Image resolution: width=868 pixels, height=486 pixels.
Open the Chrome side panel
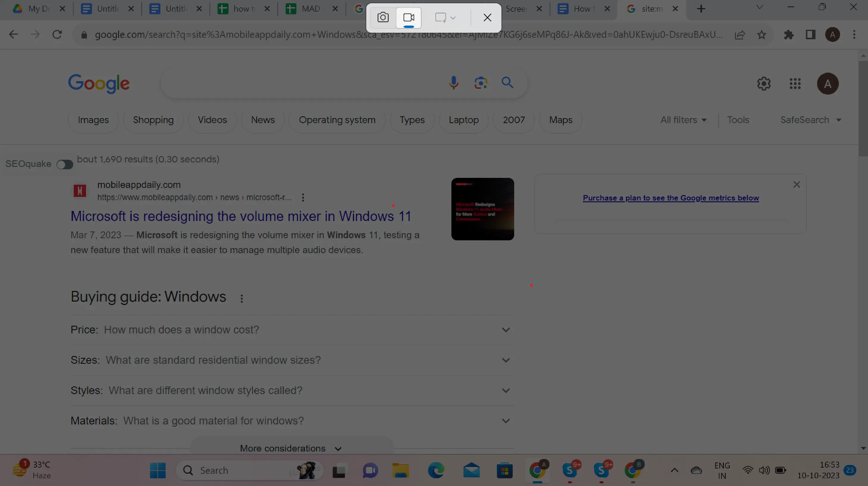tap(810, 35)
